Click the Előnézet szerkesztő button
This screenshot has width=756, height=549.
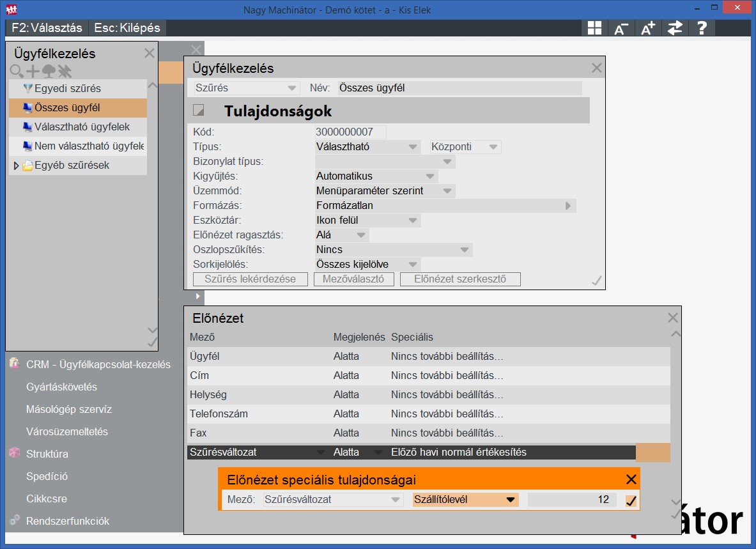click(460, 279)
